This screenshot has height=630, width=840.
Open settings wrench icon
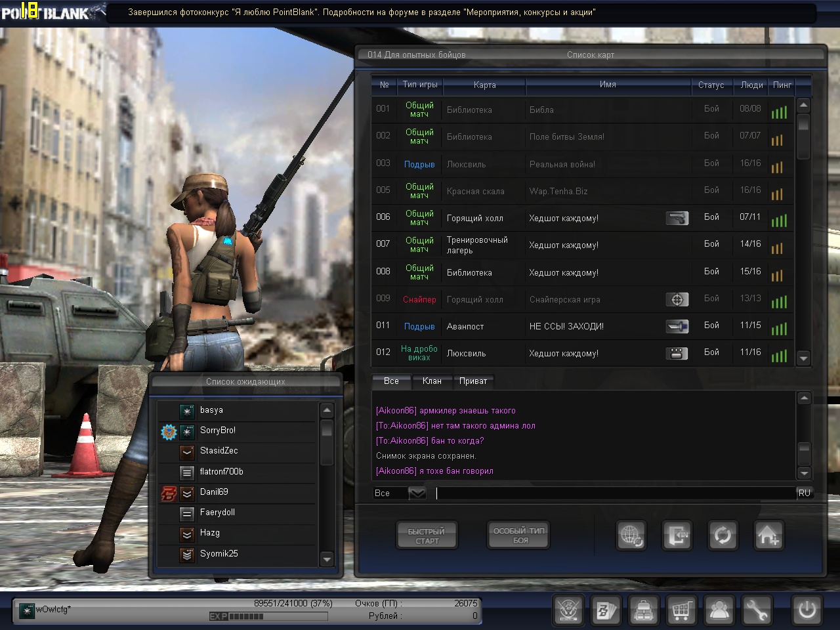pos(757,610)
